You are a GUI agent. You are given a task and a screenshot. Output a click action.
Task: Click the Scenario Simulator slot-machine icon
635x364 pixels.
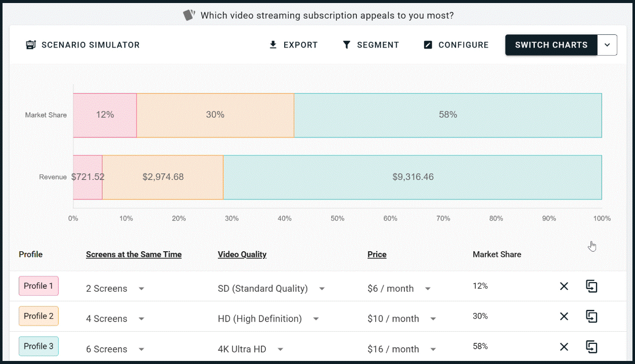point(30,44)
